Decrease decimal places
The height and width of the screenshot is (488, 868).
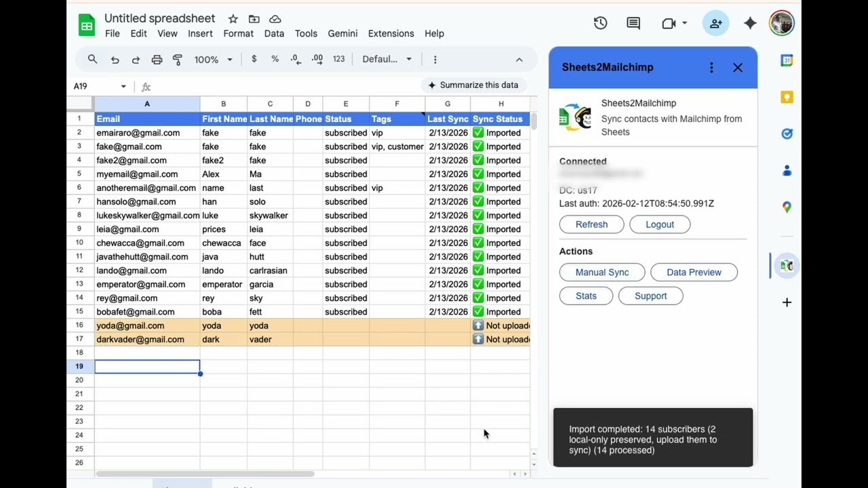[x=296, y=60]
